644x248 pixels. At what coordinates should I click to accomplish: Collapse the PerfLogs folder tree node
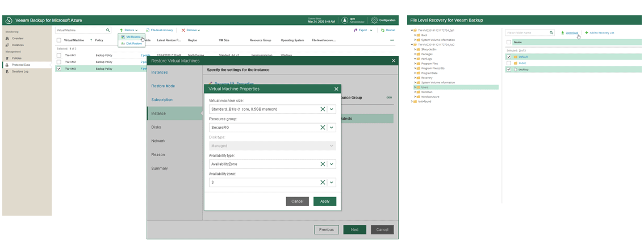415,58
